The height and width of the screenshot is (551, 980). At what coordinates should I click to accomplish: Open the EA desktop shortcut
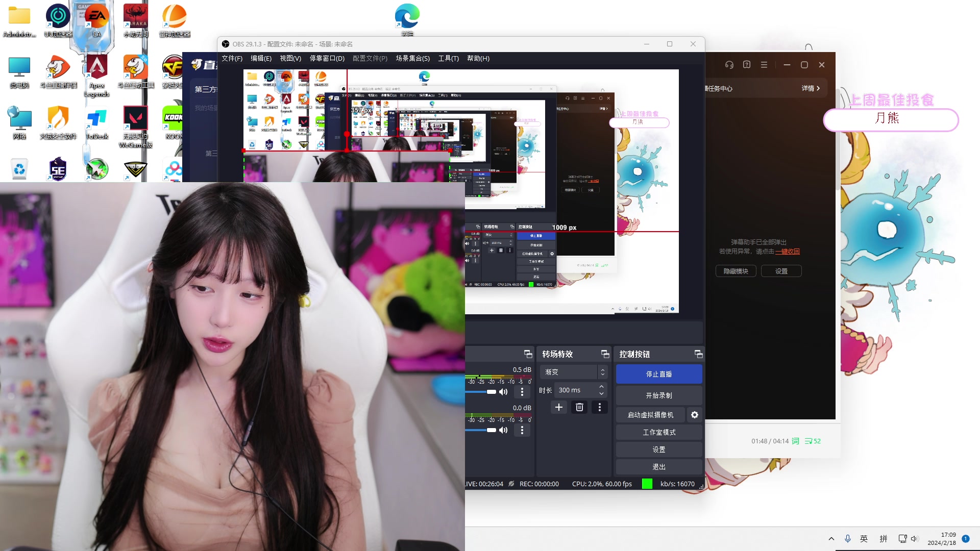96,20
